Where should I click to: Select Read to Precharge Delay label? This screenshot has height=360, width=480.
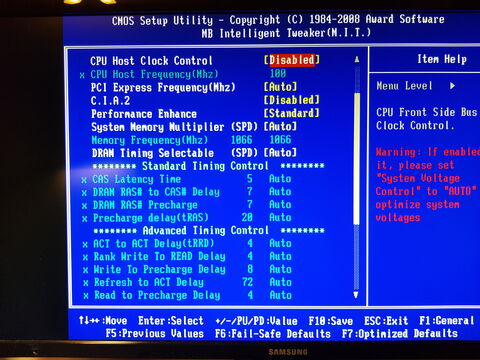[x=157, y=295]
